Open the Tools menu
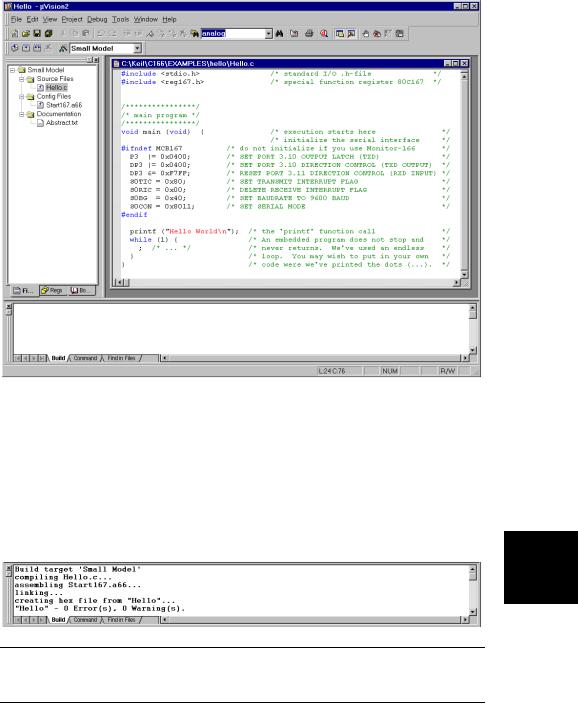578x703 pixels. 121,19
